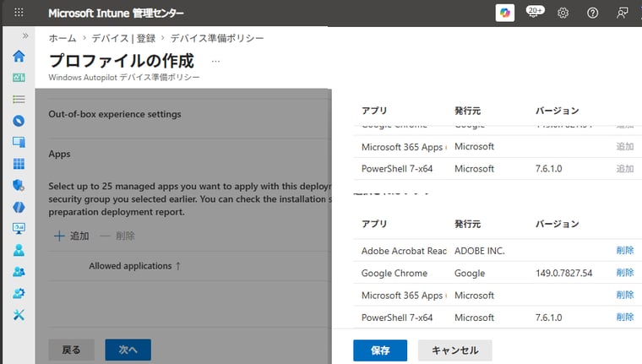Open All services list icon in sidebar
This screenshot has height=364, width=642.
(x=19, y=99)
